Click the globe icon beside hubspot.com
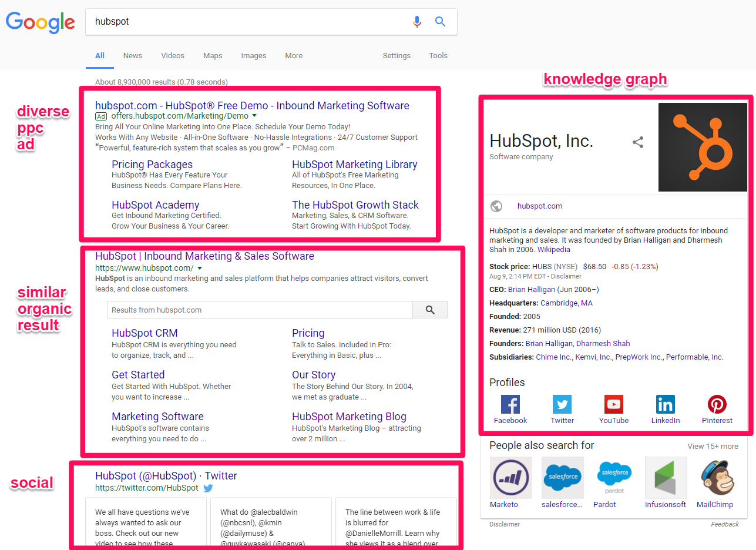The image size is (756, 550). [496, 206]
